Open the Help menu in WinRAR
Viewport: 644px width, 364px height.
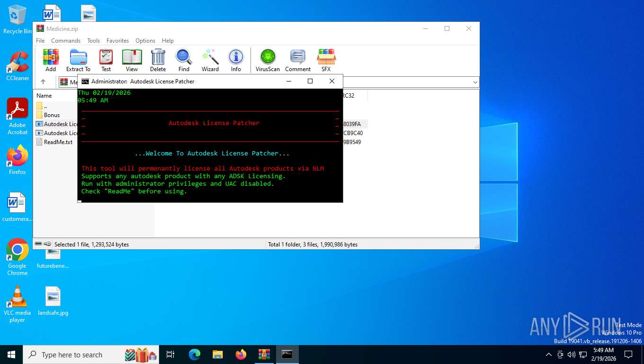[168, 41]
